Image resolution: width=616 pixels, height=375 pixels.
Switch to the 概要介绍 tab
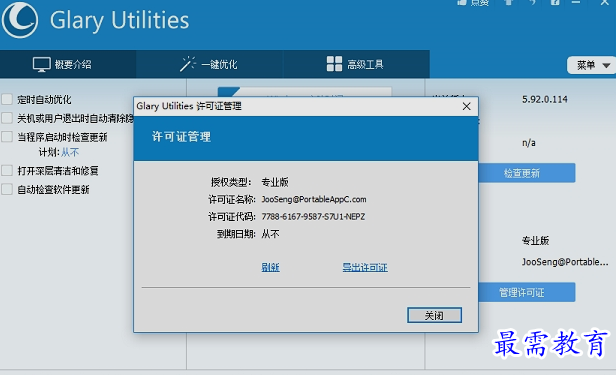click(x=68, y=64)
